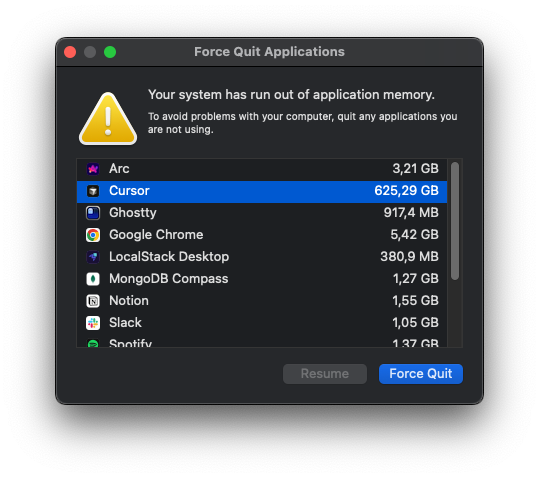Click the 917,4 MB memory value
Viewport: 539px width, 478px height.
(411, 213)
